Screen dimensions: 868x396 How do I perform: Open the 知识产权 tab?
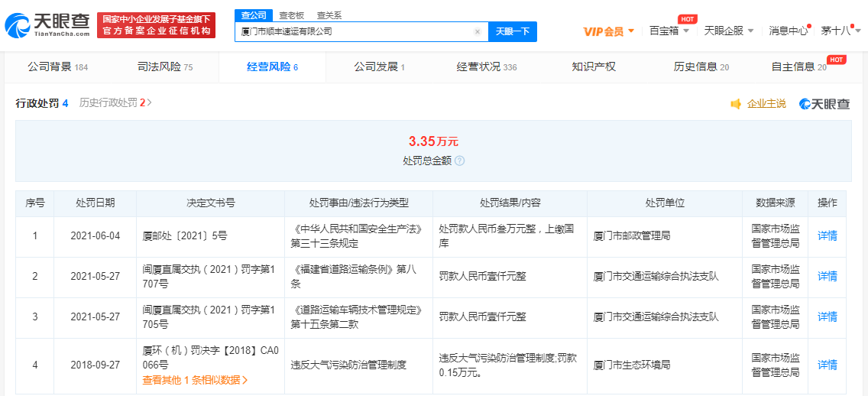pos(594,67)
